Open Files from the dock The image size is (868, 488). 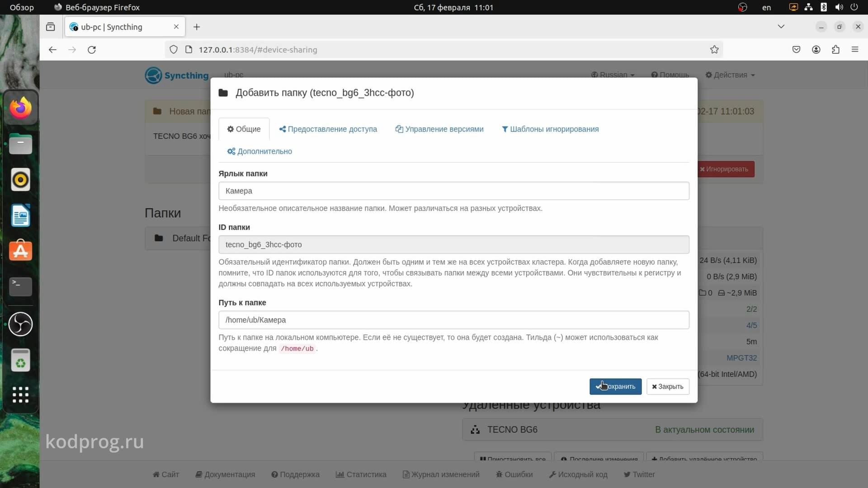coord(20,144)
